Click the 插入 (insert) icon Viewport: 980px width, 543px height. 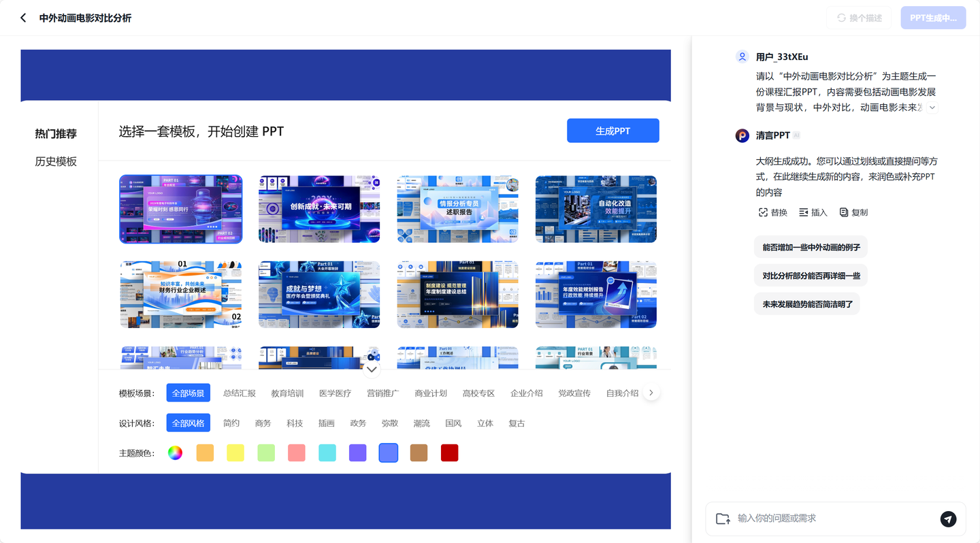803,212
